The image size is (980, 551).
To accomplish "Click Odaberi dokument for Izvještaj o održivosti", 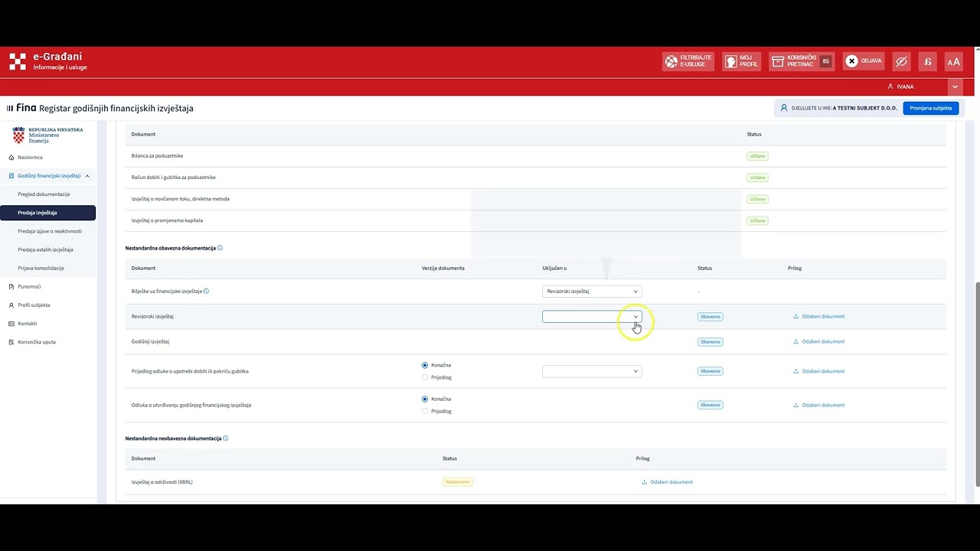I will (667, 482).
